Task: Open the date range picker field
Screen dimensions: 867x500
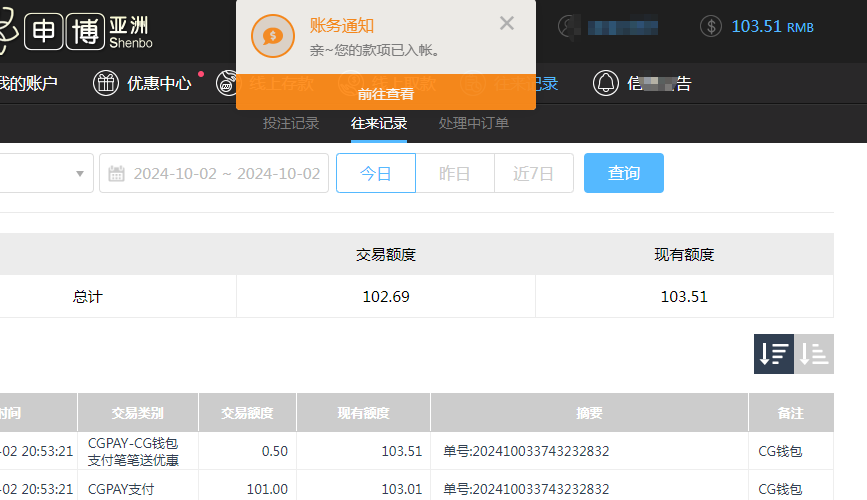Action: 225,174
